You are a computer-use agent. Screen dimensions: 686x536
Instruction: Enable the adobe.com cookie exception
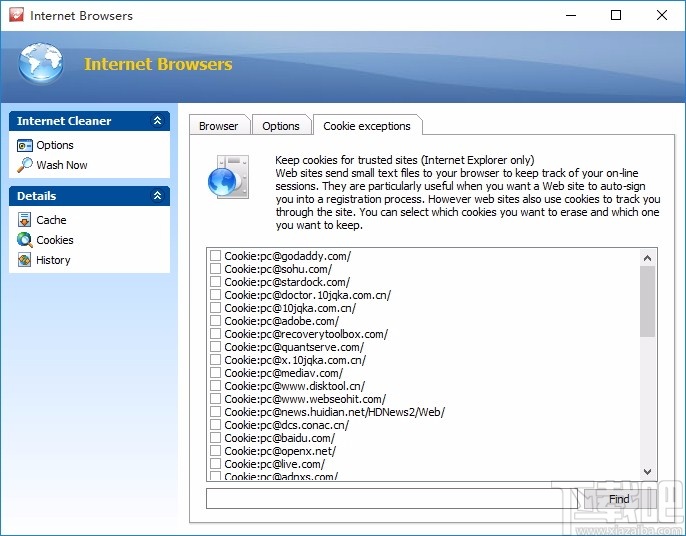[215, 321]
